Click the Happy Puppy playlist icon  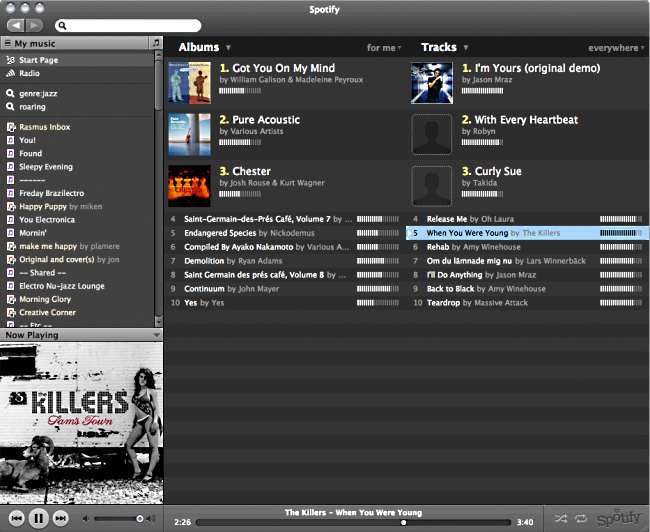(x=11, y=206)
